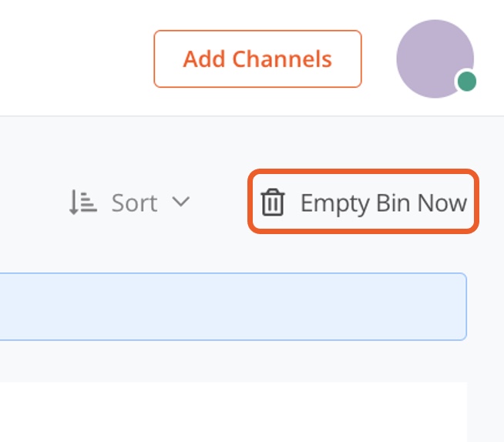This screenshot has height=442, width=504.
Task: Click the word Sort in toolbar
Action: pos(134,203)
